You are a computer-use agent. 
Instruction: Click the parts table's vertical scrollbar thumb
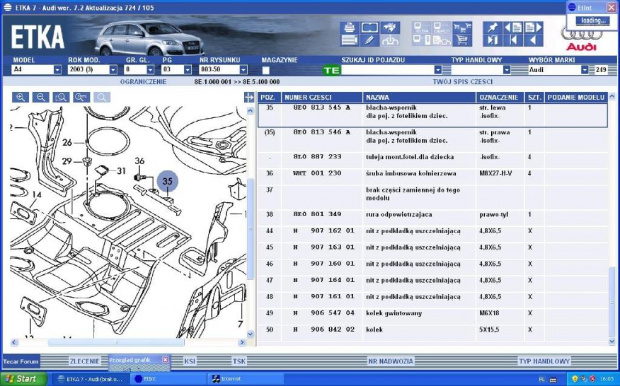pos(612,303)
